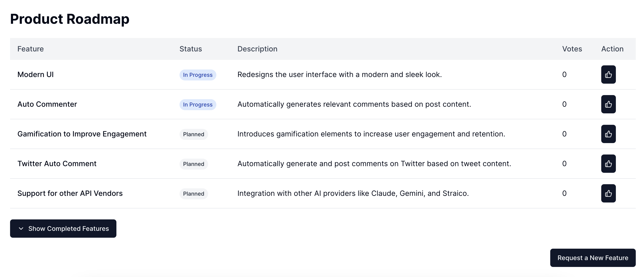Upvote the Auto Commenter feature

pyautogui.click(x=608, y=104)
